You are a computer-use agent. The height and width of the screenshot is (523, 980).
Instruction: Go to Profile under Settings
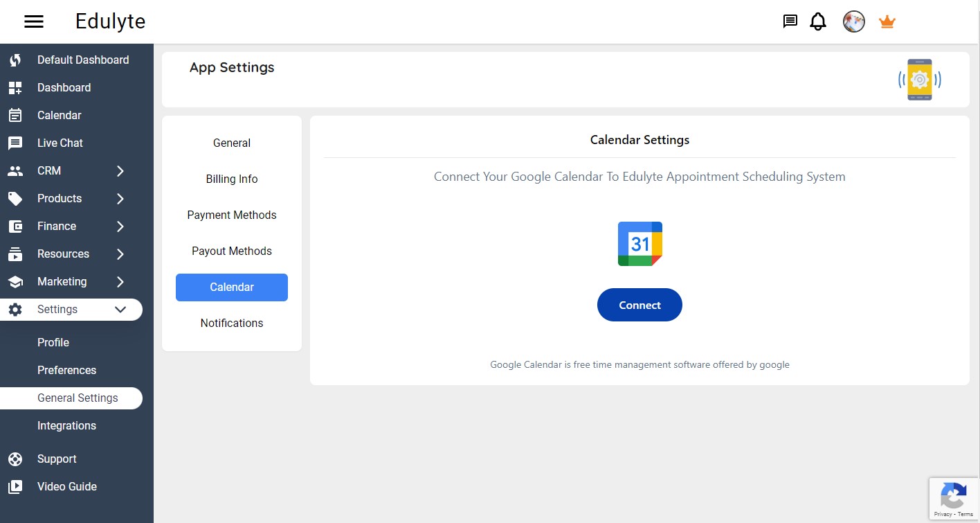click(53, 343)
